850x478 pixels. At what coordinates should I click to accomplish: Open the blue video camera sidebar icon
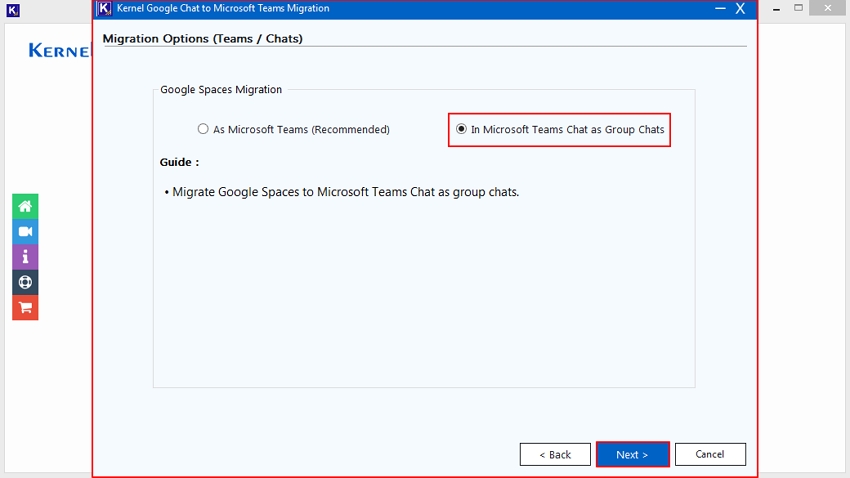point(25,231)
